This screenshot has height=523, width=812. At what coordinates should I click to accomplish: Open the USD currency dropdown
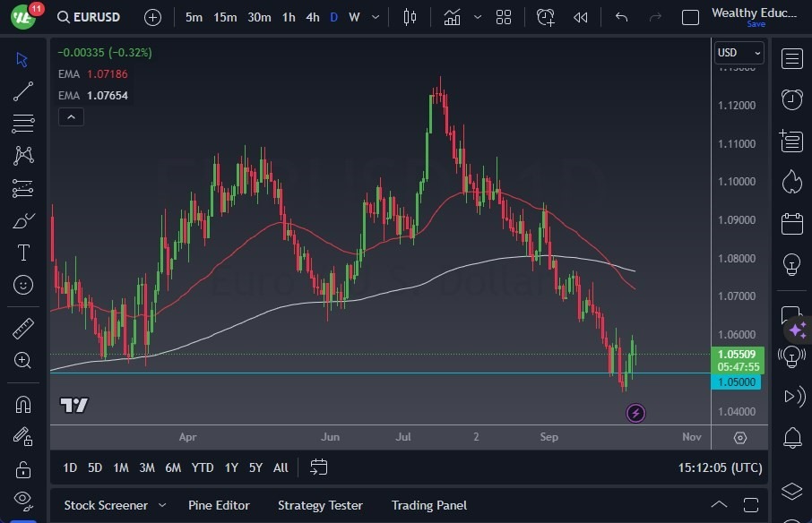click(738, 52)
